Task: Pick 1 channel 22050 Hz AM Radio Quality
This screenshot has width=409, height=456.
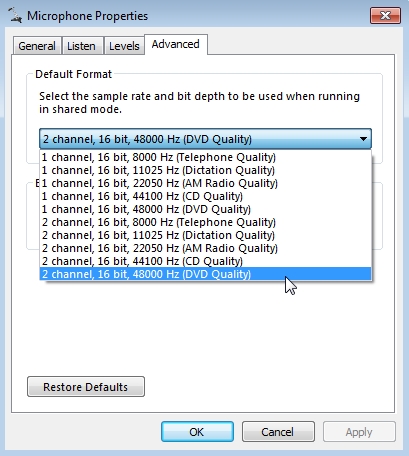Action: coord(205,183)
